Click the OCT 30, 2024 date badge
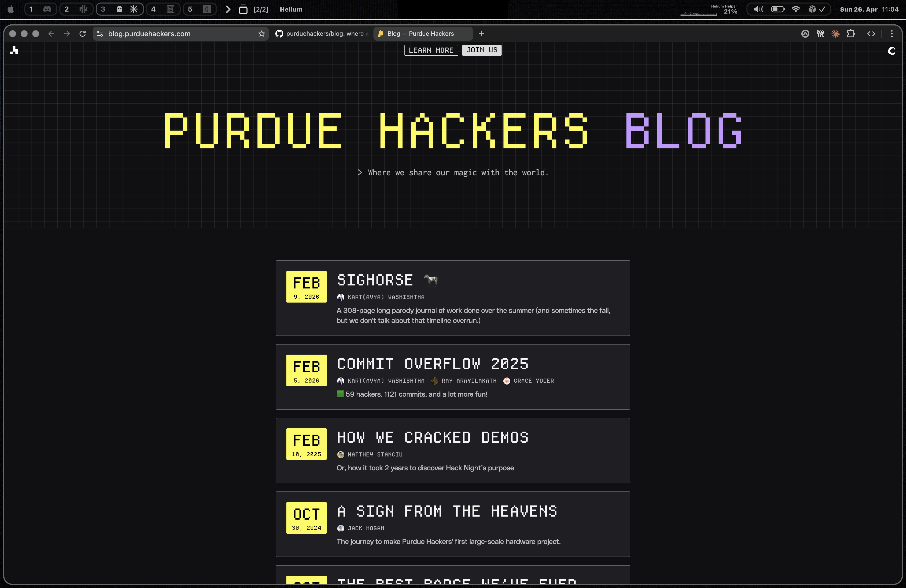906x588 pixels. point(307,518)
